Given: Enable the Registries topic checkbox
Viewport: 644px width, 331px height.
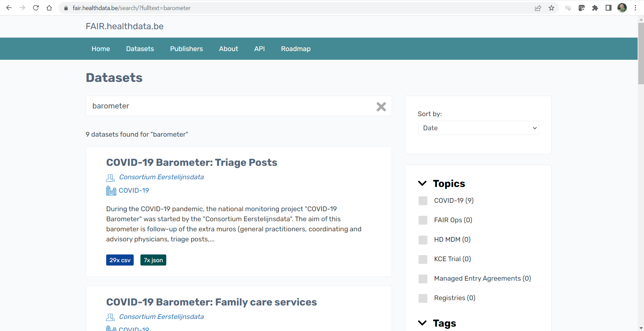Looking at the screenshot, I should click(x=423, y=298).
